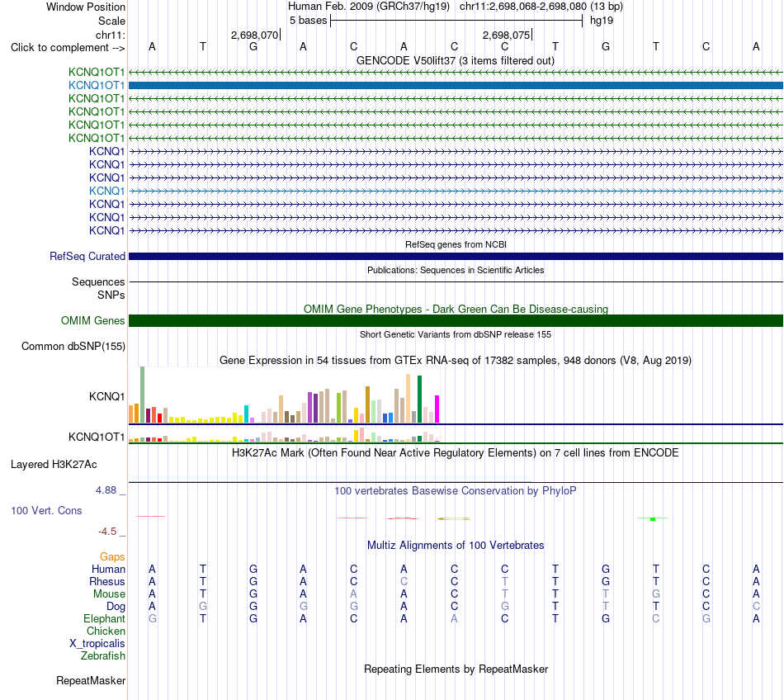Screen dimensions: 784x700
Task: Click the RepeatMasker track label
Action: tap(91, 680)
